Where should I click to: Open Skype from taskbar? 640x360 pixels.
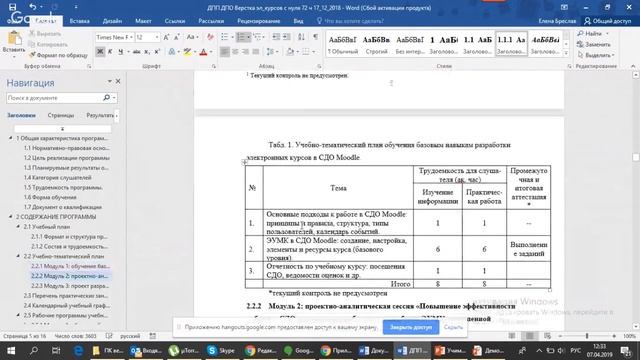click(x=221, y=351)
